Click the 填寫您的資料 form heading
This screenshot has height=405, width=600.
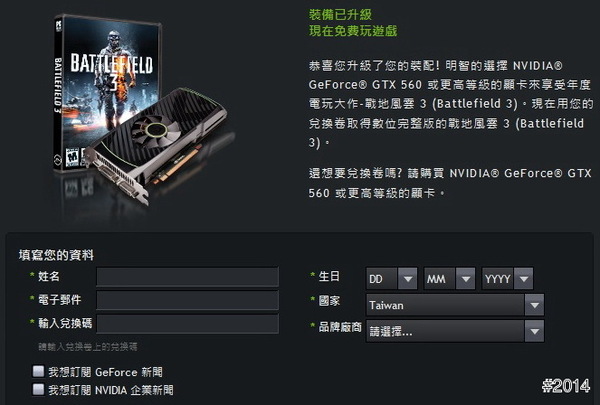pos(56,255)
